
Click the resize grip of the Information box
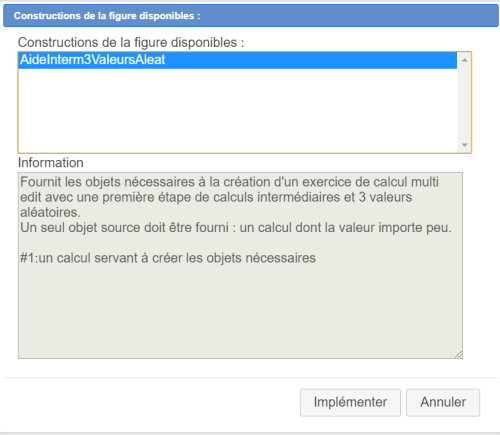point(458,355)
